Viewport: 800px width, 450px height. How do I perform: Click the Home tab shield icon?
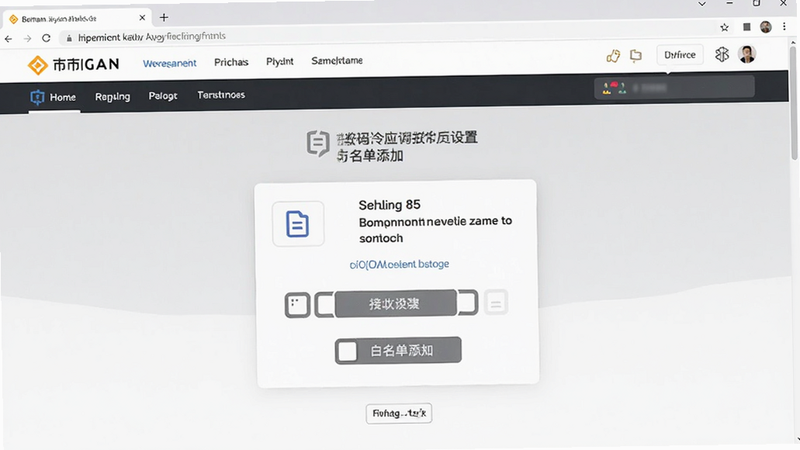pyautogui.click(x=37, y=97)
